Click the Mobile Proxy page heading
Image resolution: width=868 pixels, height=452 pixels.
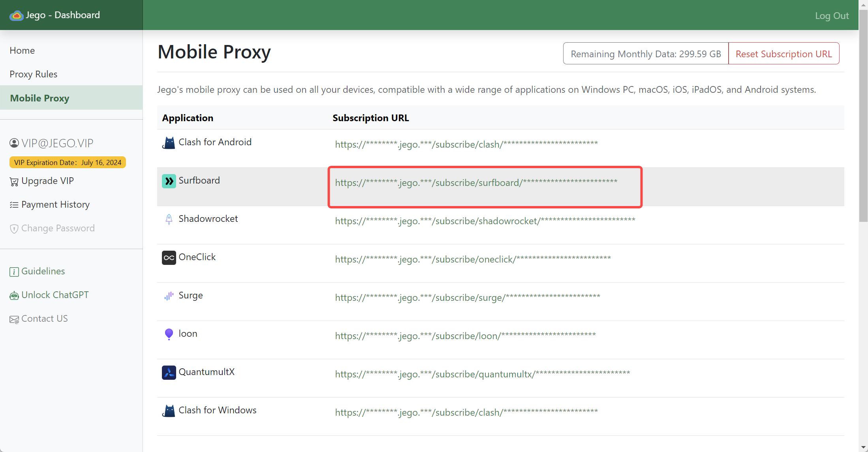214,52
